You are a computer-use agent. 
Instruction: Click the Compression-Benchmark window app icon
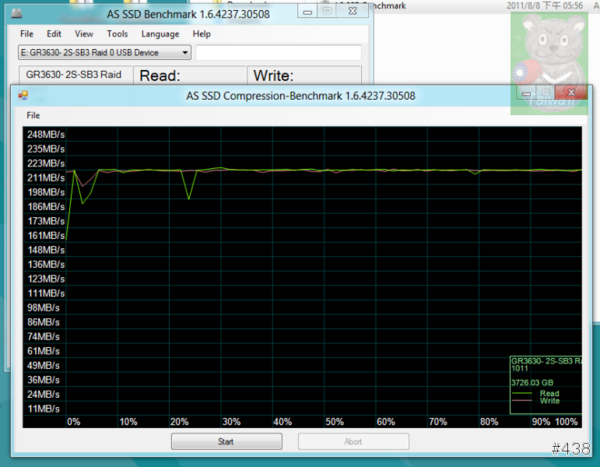pos(23,96)
